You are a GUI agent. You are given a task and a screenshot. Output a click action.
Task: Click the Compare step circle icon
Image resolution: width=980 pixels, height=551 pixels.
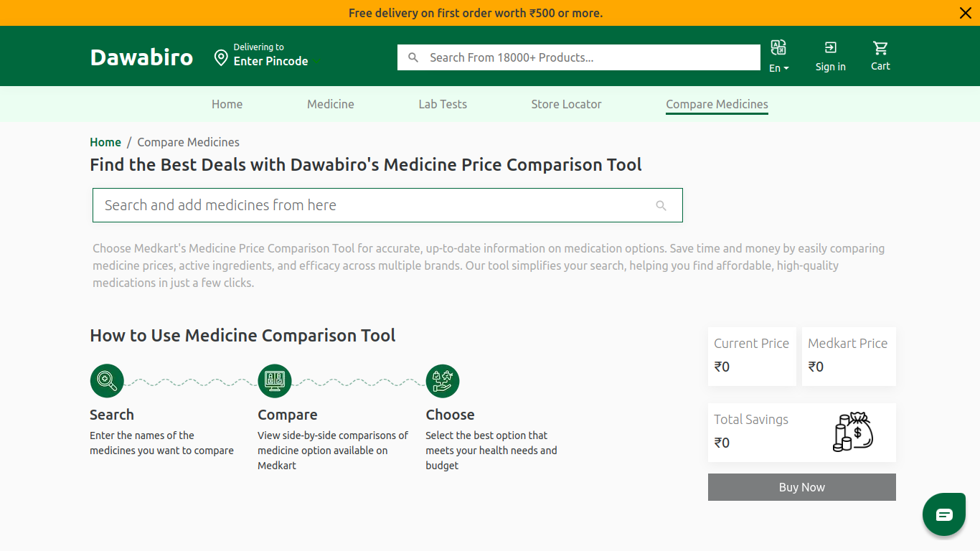pos(275,380)
